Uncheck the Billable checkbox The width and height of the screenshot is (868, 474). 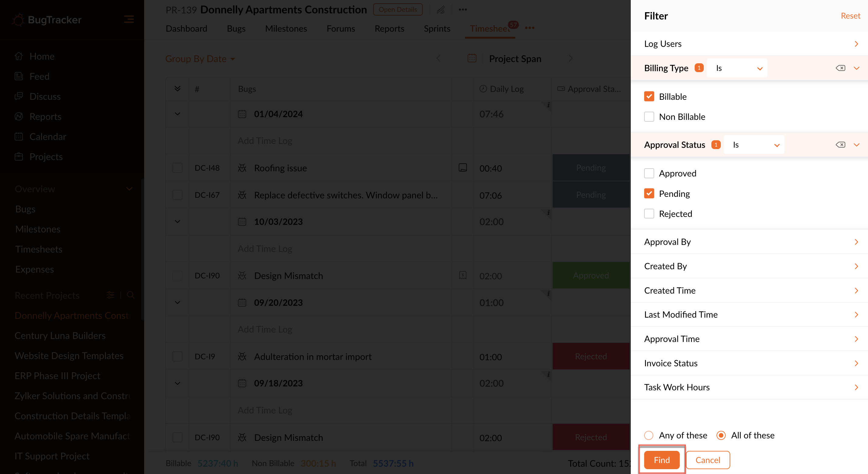tap(649, 96)
